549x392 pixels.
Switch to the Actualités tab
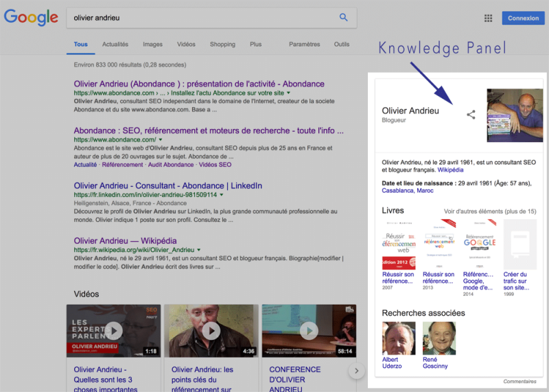point(115,45)
